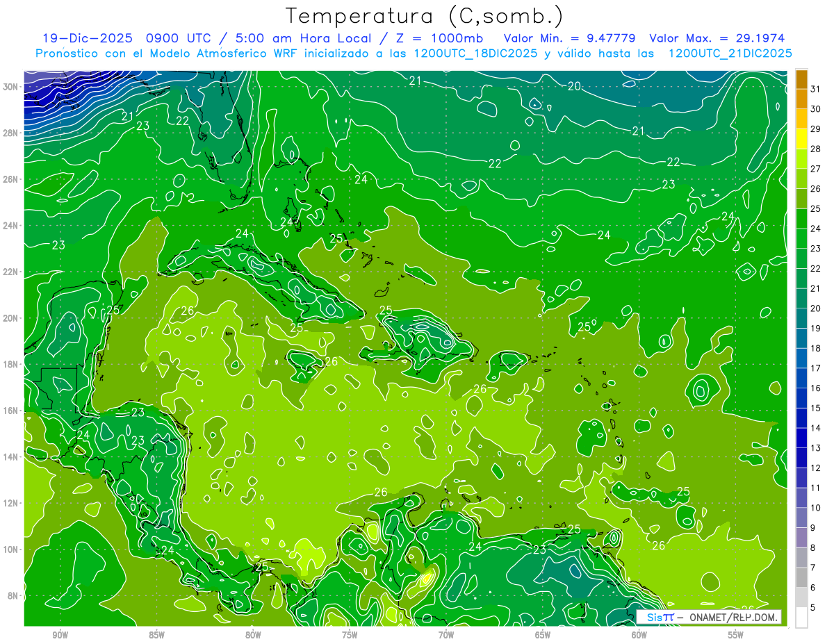
Task: Click the 'Valor Min. = 9.47779' text
Action: click(569, 38)
